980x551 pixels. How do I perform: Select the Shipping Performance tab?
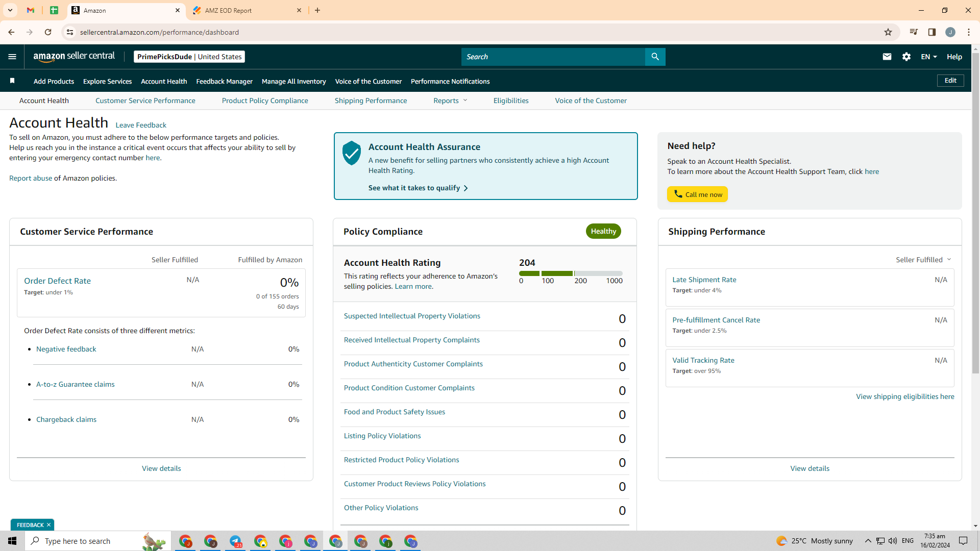pos(371,101)
